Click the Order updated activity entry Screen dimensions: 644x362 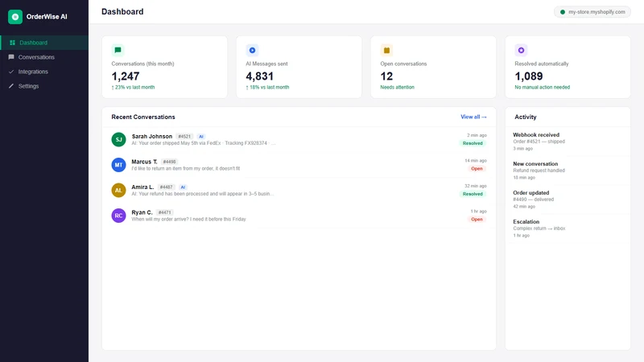(x=568, y=200)
